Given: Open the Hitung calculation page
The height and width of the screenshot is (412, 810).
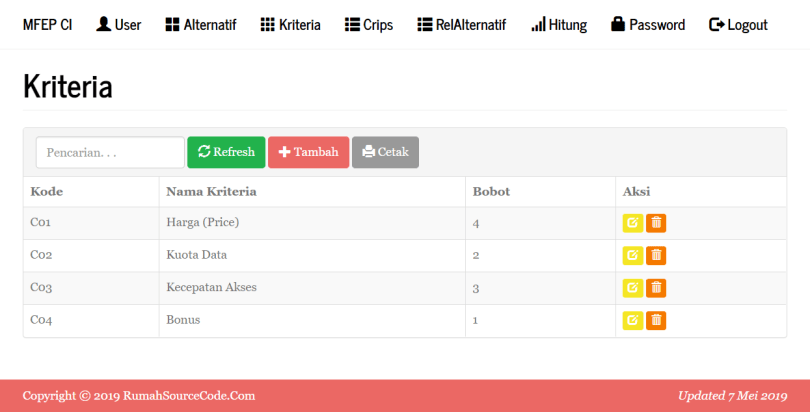Looking at the screenshot, I should click(559, 25).
